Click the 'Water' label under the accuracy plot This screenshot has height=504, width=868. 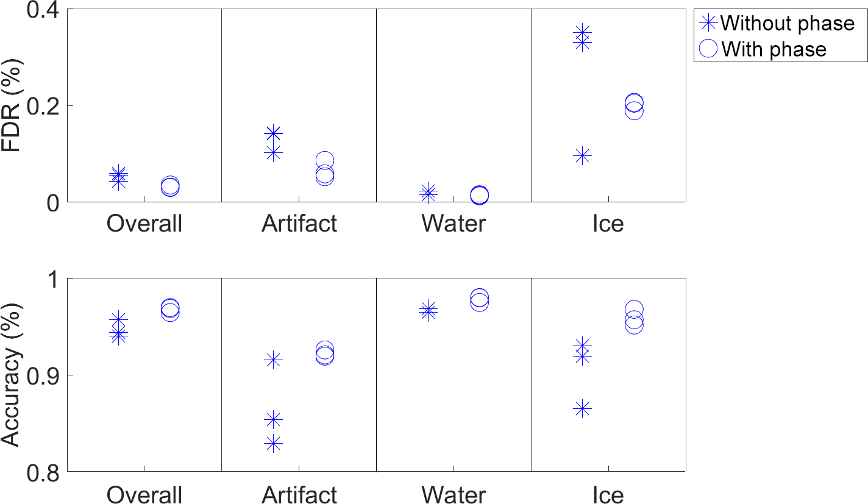pos(454,495)
